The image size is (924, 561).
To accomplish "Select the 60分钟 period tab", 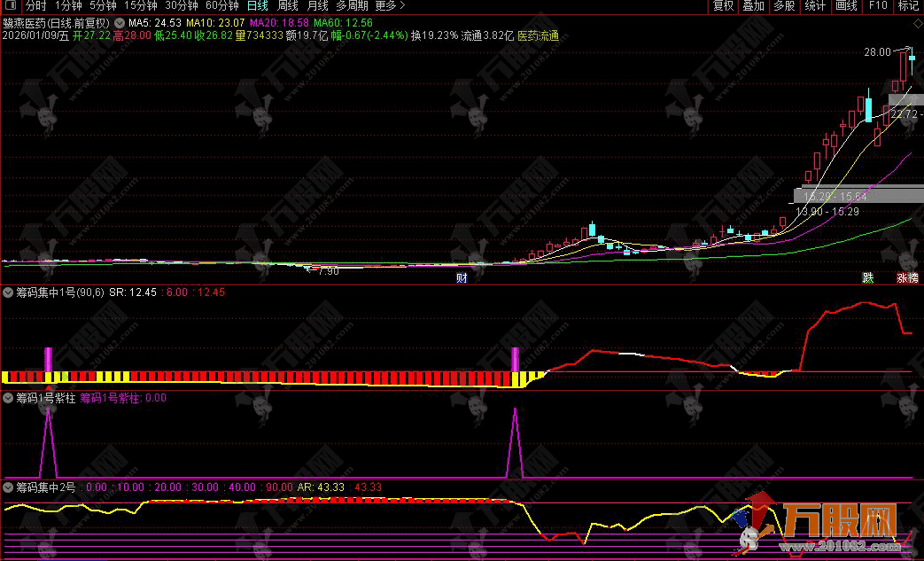I will [221, 5].
